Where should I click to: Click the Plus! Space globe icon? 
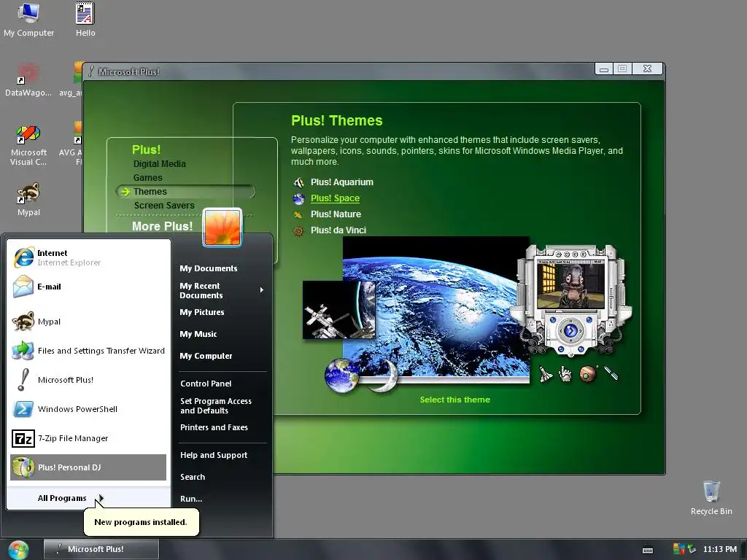point(298,198)
